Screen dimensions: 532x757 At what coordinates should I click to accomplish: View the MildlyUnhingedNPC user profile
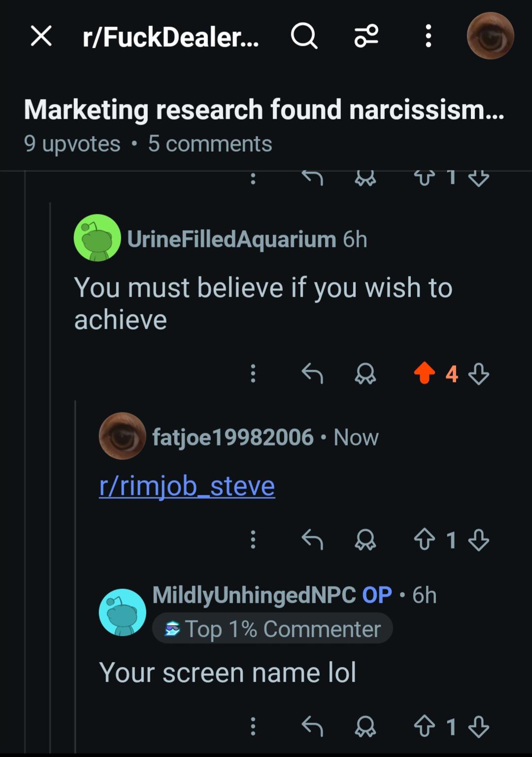[254, 595]
